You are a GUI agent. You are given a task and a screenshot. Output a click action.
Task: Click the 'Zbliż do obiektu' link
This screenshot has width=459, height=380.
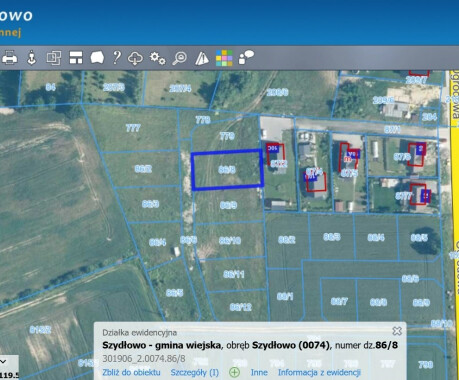(131, 372)
